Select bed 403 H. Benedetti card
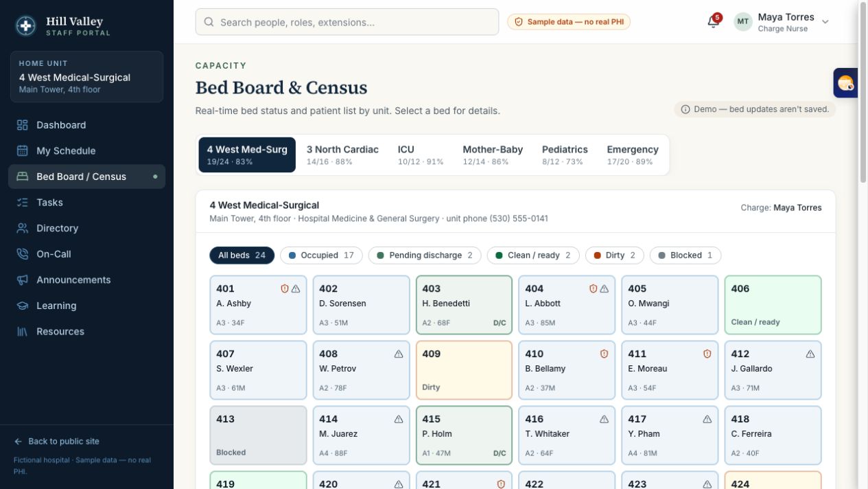 464,305
